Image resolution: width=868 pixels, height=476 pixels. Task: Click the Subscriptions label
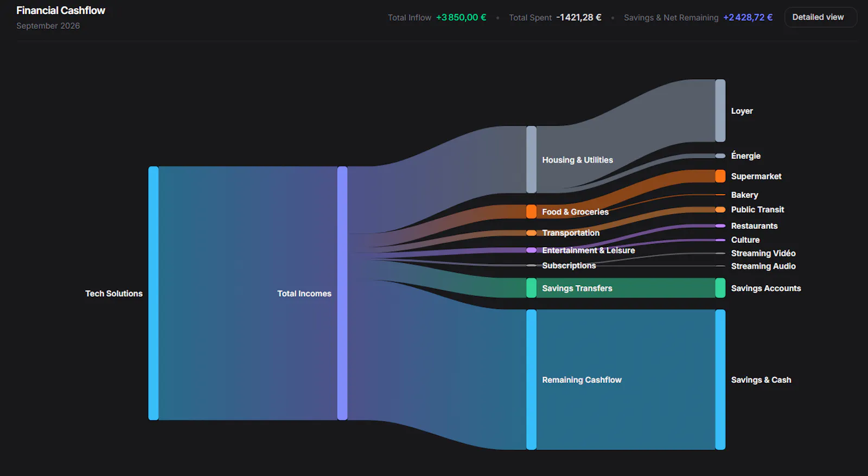coord(569,266)
